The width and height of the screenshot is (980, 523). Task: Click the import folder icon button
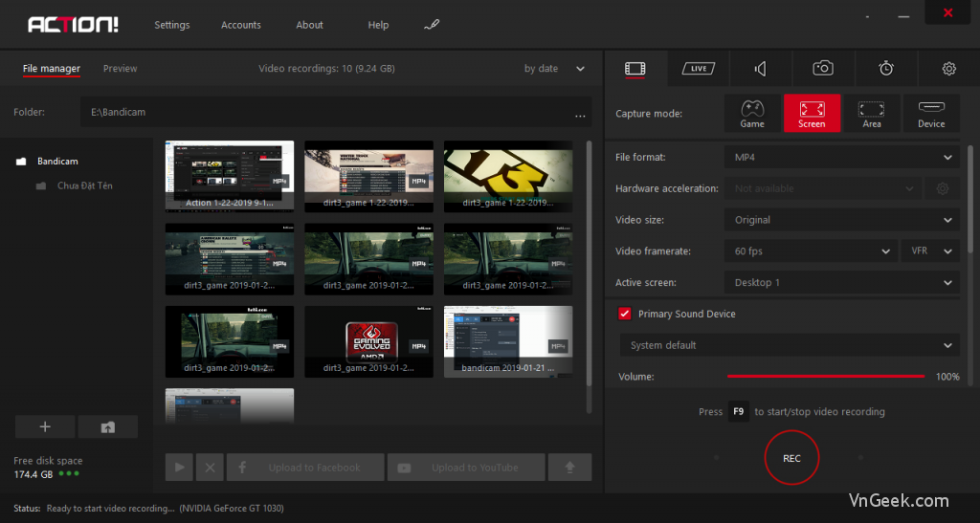click(108, 426)
